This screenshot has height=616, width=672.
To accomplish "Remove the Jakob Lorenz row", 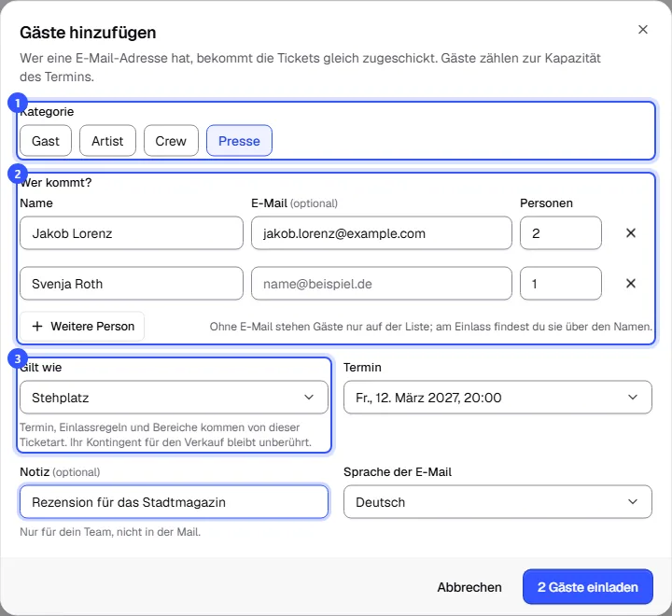I will click(630, 232).
